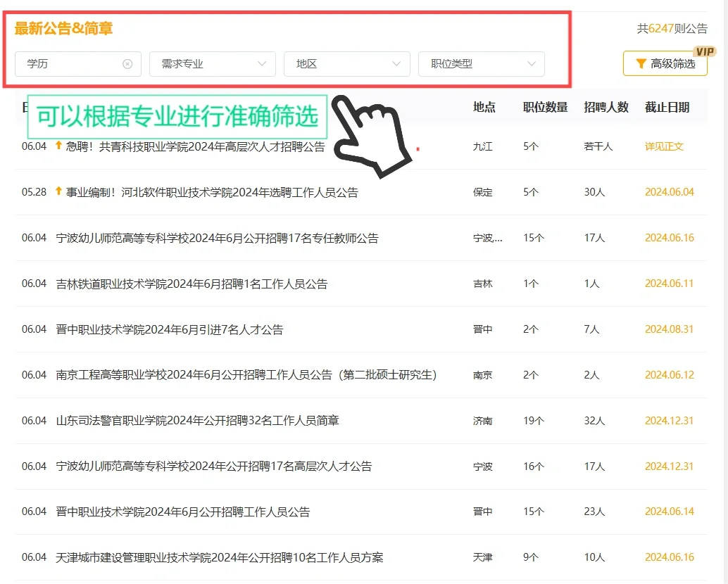This screenshot has width=728, height=584.
Task: Click the pinned arrow icon beside 事业编制
Action: pos(58,191)
